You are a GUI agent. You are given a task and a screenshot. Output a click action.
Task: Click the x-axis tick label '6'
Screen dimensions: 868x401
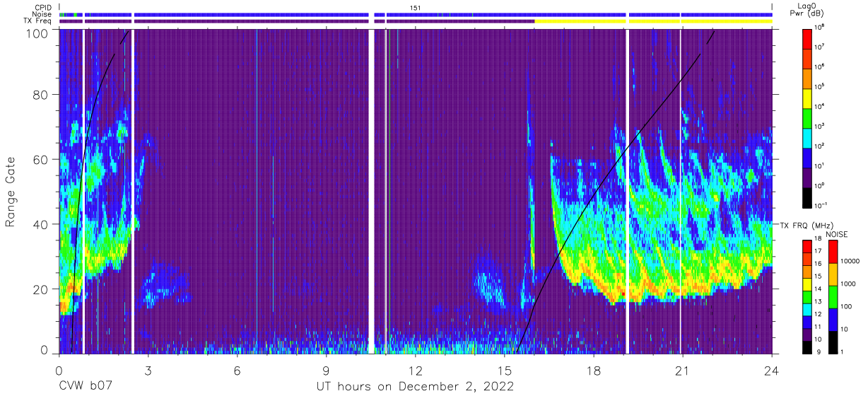(237, 369)
